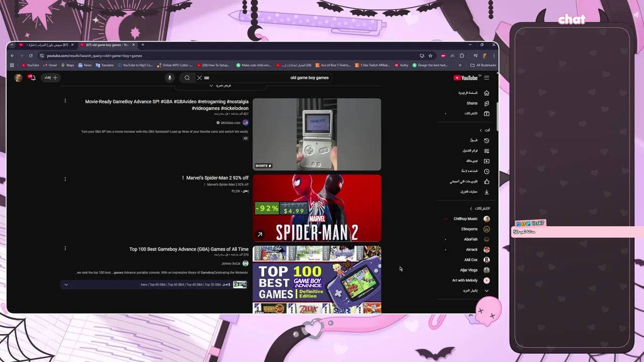Open options menu for Top 100 GBA video

(65, 248)
